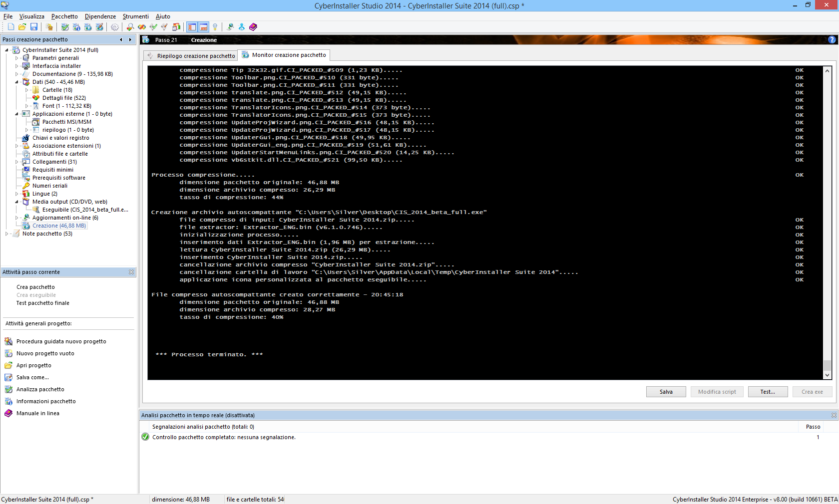Click the Numeri seriali key icon
The image size is (839, 504).
point(26,186)
